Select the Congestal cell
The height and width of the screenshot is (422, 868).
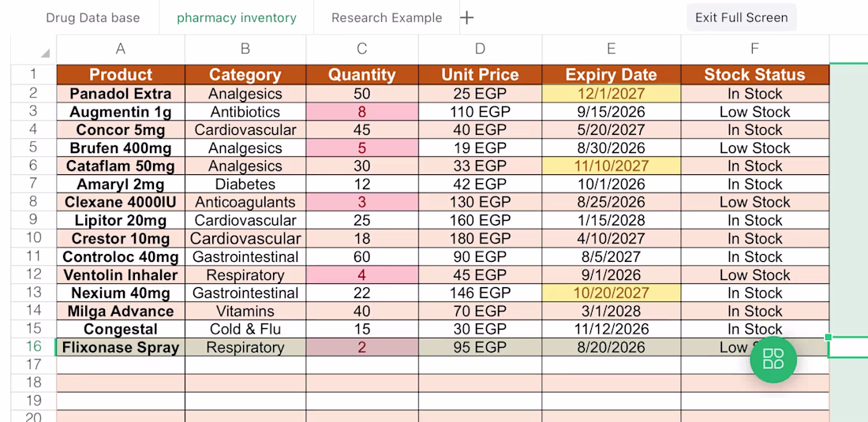pyautogui.click(x=121, y=329)
